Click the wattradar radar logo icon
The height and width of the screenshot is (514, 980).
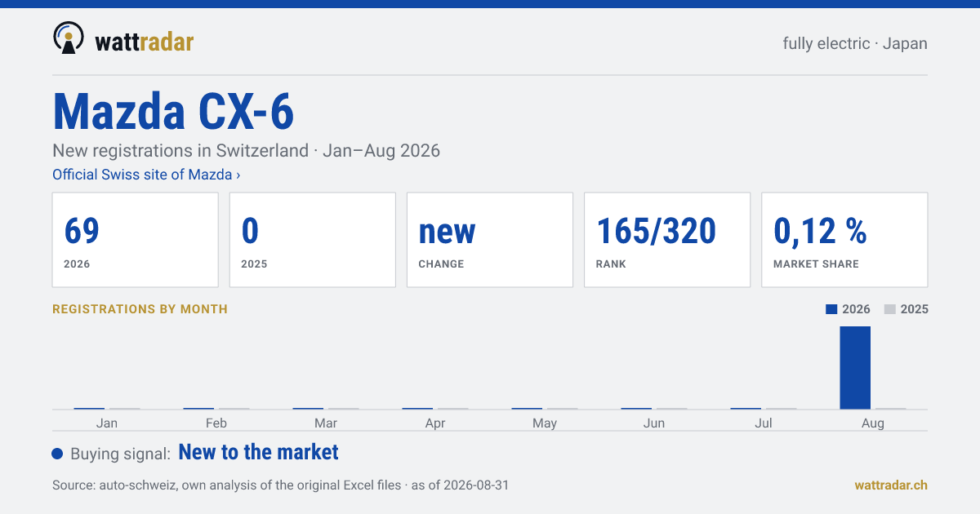click(x=68, y=38)
